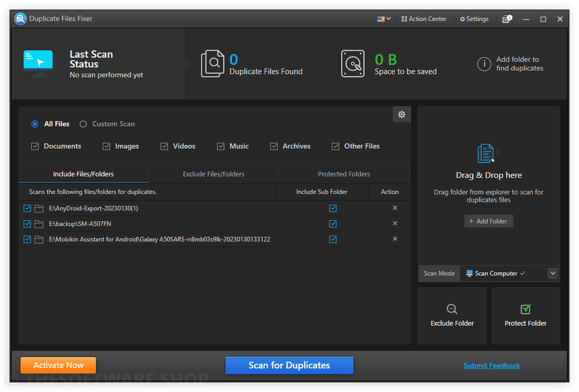The image size is (579, 392).
Task: Select the Custom Scan radio button
Action: (x=83, y=124)
